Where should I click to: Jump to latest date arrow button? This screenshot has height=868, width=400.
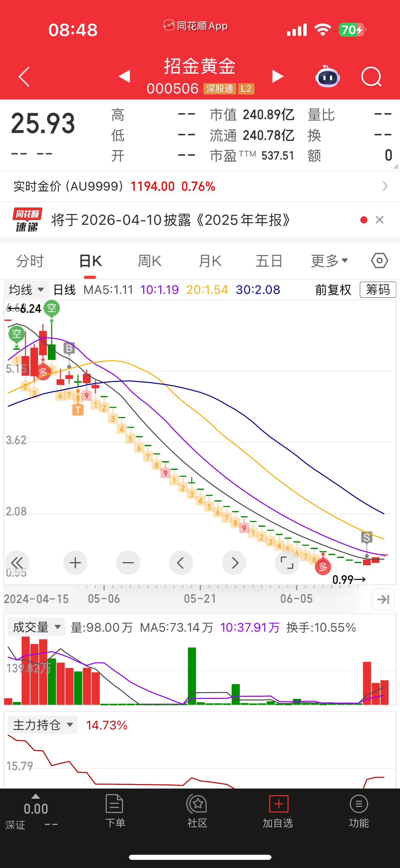coord(383,599)
